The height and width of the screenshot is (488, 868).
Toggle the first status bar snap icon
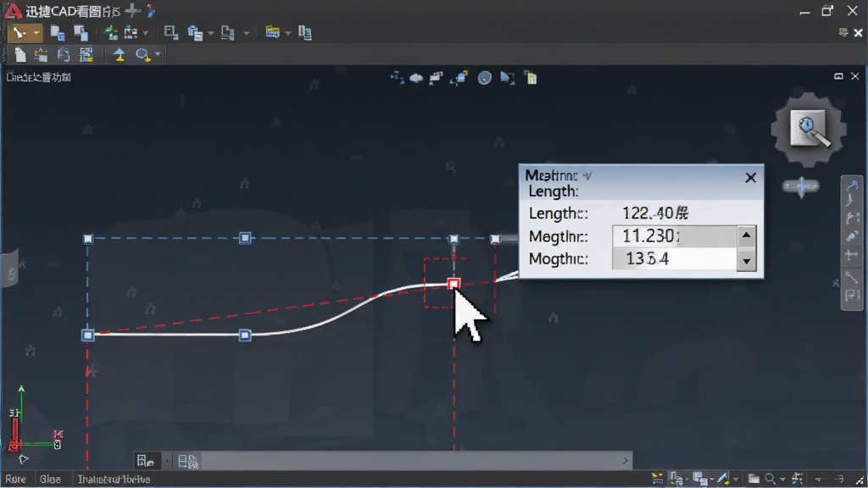point(657,479)
